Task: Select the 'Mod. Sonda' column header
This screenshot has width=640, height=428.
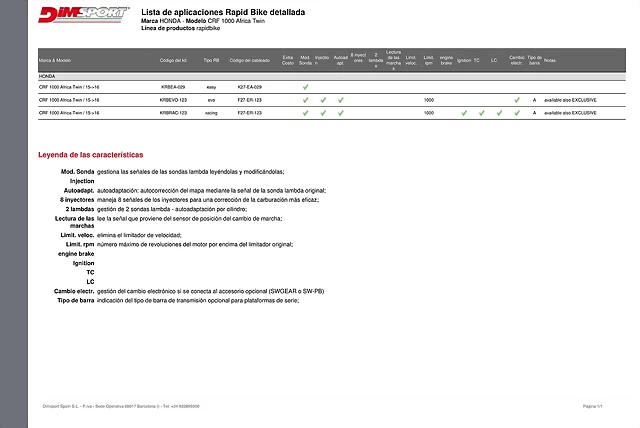Action: pos(305,60)
